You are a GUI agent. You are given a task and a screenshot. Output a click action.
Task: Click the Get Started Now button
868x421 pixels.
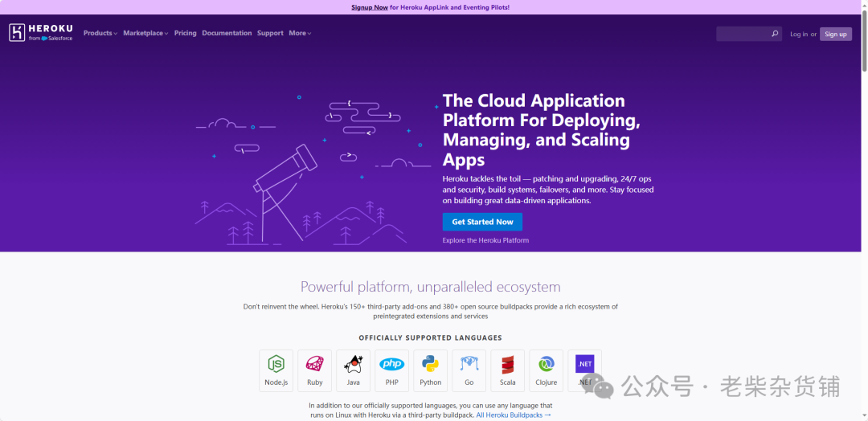482,222
